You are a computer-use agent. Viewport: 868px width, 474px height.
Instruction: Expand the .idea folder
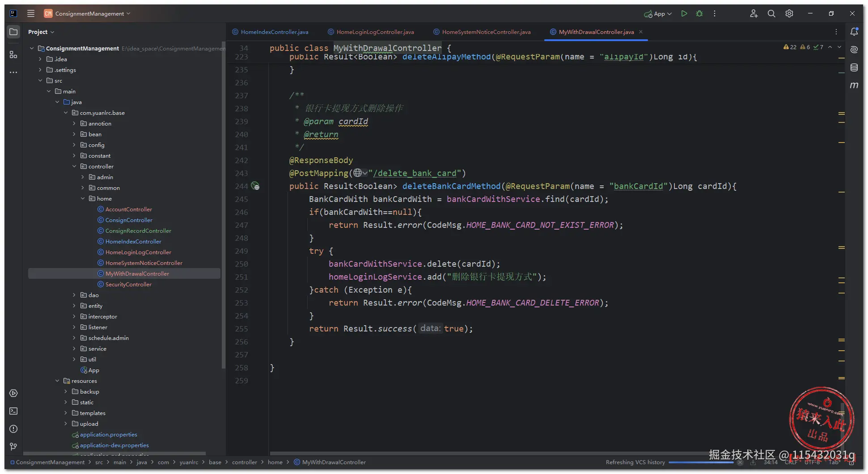click(40, 59)
